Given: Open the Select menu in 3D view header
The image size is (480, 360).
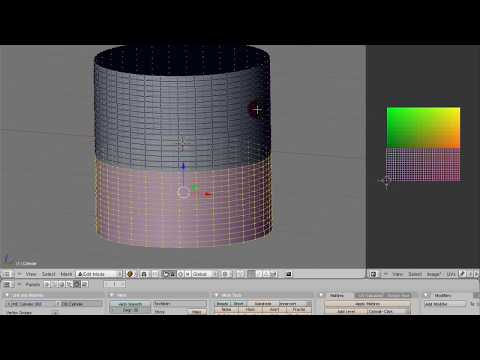Looking at the screenshot, I should tap(48, 274).
